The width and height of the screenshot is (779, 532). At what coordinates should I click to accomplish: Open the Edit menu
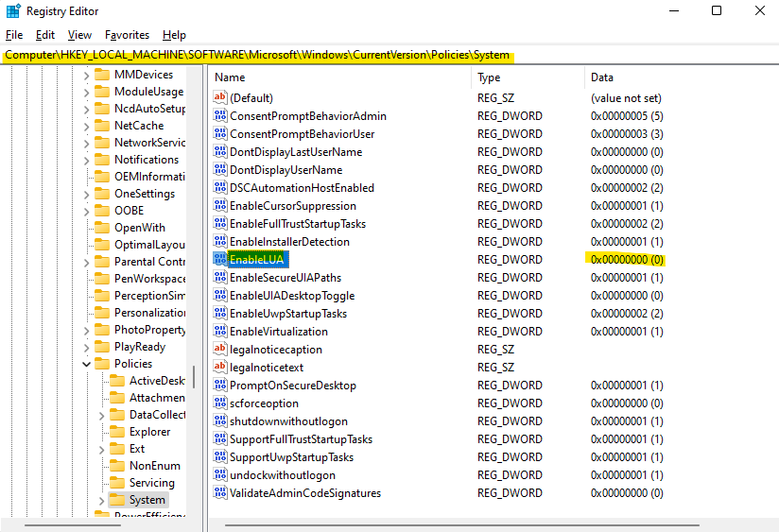pos(44,35)
